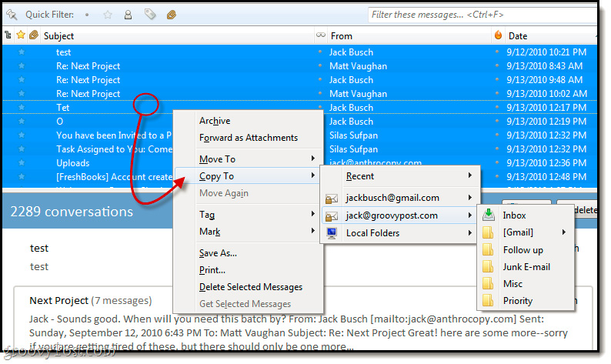The height and width of the screenshot is (364, 611).
Task: Select Forward as Attachments menu entry
Action: [249, 138]
